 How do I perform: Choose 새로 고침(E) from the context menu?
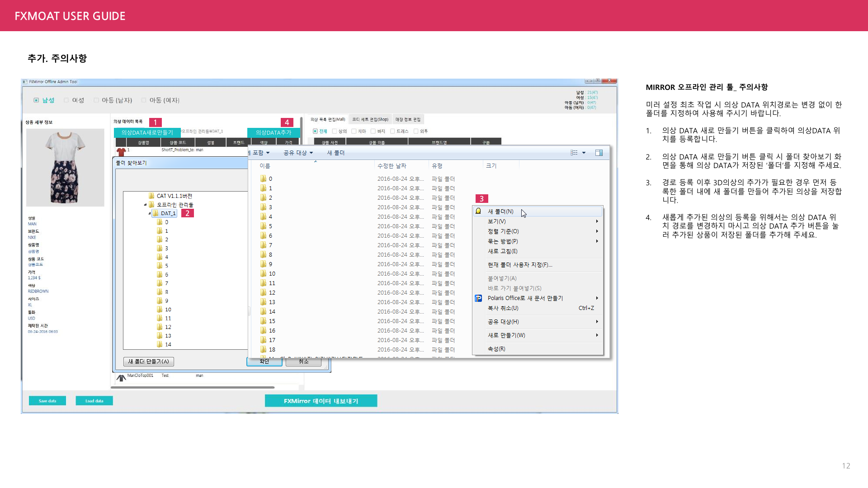(538, 251)
